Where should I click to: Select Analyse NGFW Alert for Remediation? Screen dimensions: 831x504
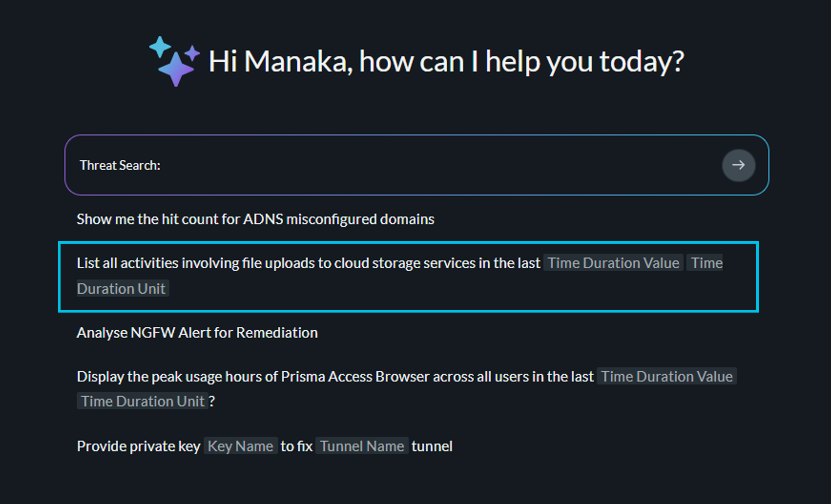[197, 332]
